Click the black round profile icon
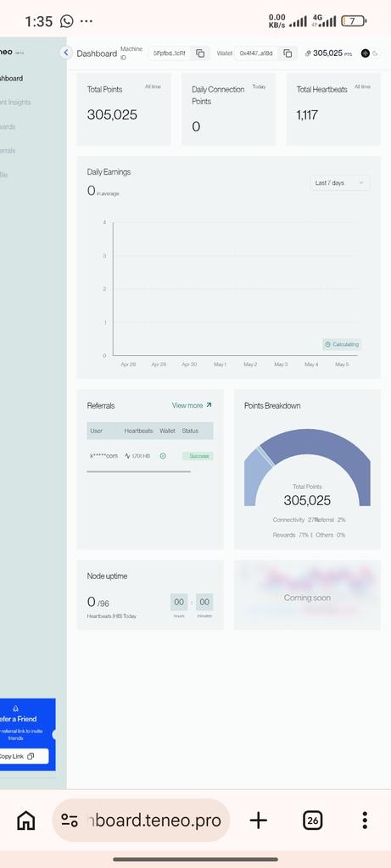 pyautogui.click(x=365, y=53)
